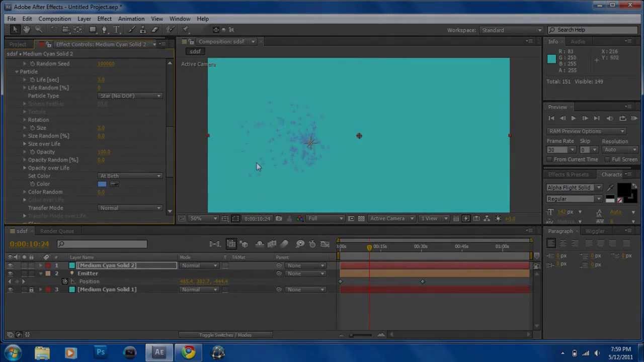
Task: Enable From Current Time checkbox
Action: tap(550, 159)
